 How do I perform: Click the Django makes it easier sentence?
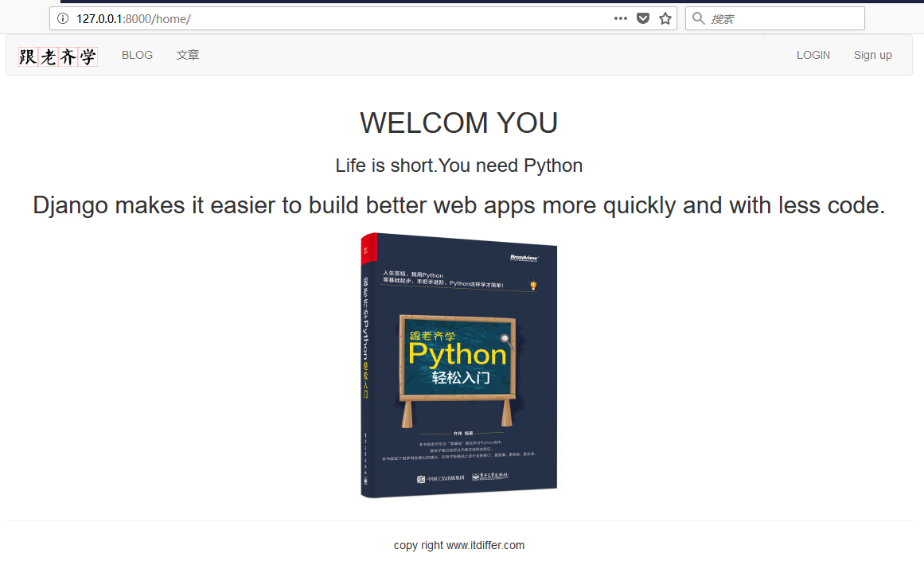[x=459, y=205]
